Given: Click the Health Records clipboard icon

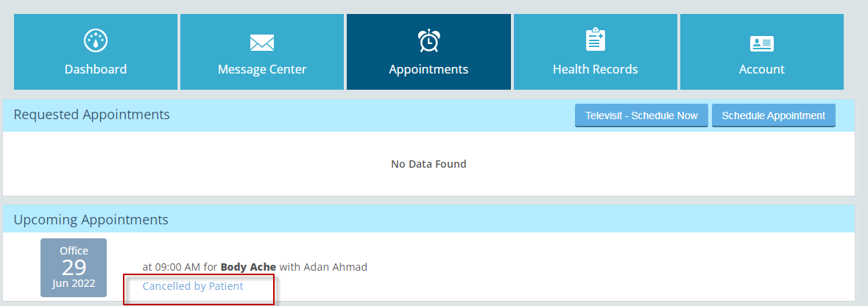Looking at the screenshot, I should (595, 40).
